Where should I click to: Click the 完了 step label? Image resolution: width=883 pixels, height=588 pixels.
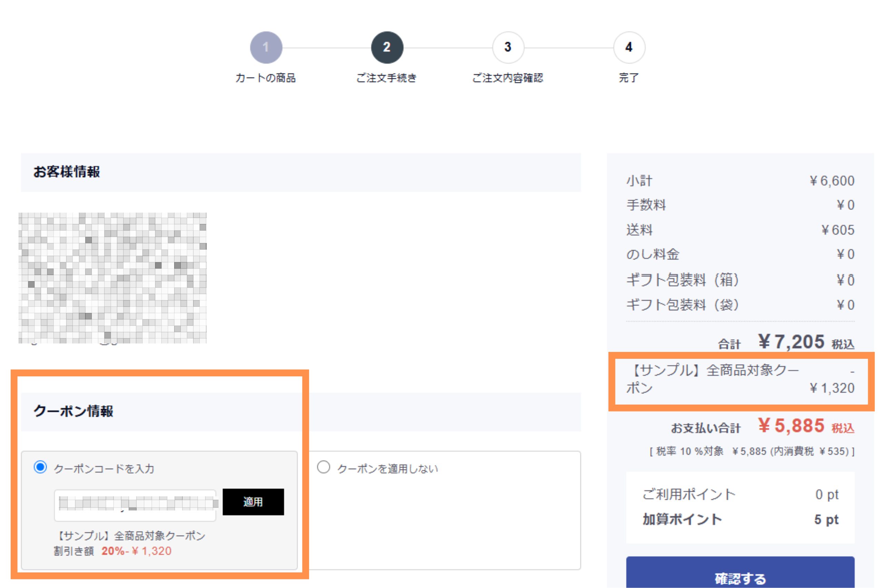628,78
